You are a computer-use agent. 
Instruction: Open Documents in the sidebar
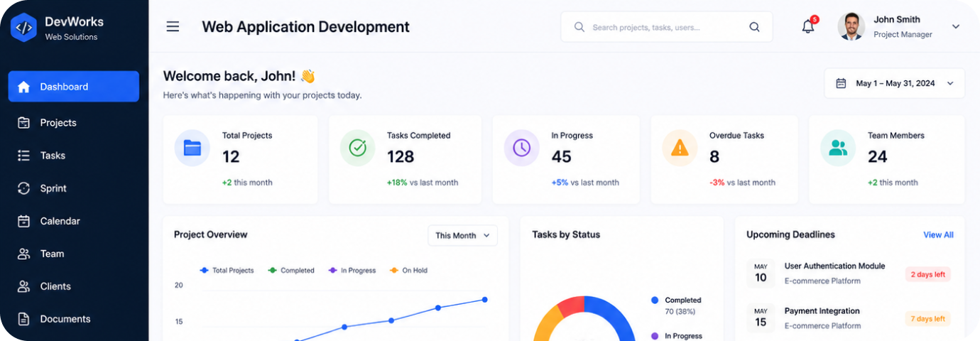pyautogui.click(x=74, y=319)
